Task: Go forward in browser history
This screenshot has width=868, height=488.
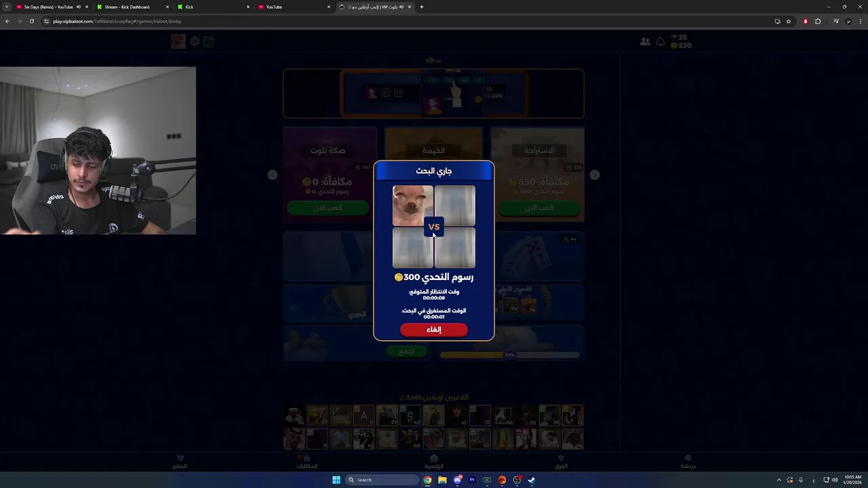Action: click(20, 21)
